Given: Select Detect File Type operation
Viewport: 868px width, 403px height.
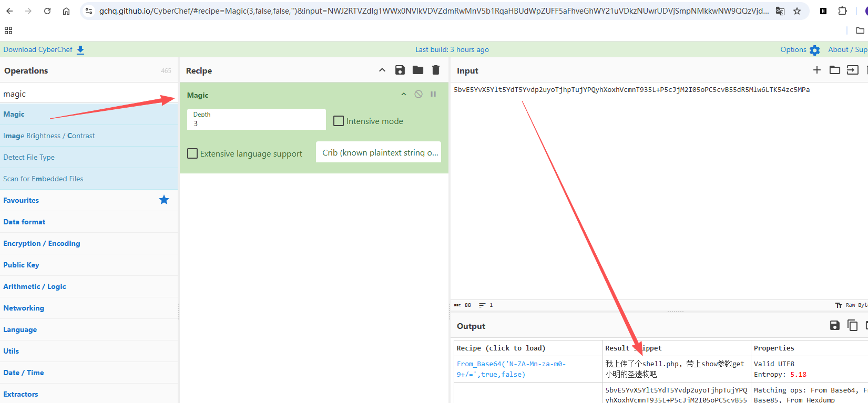Looking at the screenshot, I should [x=89, y=157].
